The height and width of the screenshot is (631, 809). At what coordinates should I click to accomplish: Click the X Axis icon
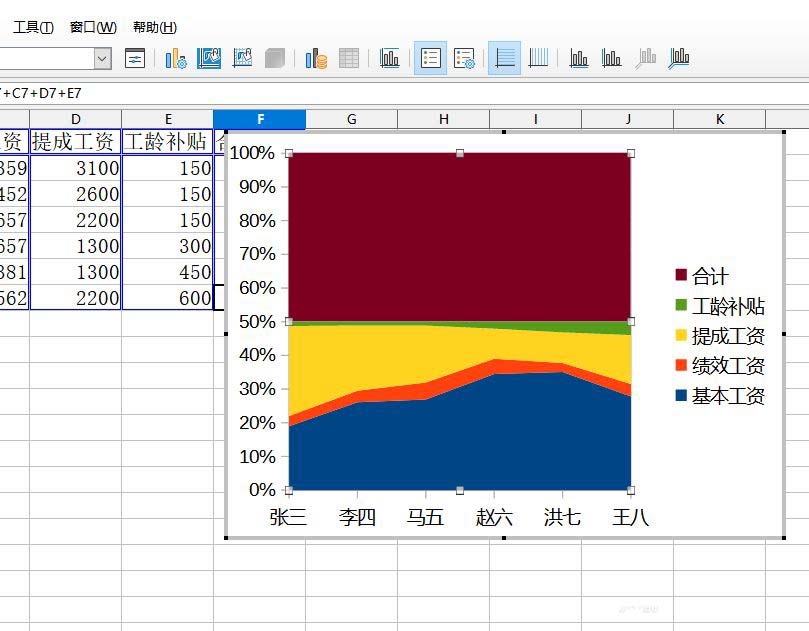(579, 58)
